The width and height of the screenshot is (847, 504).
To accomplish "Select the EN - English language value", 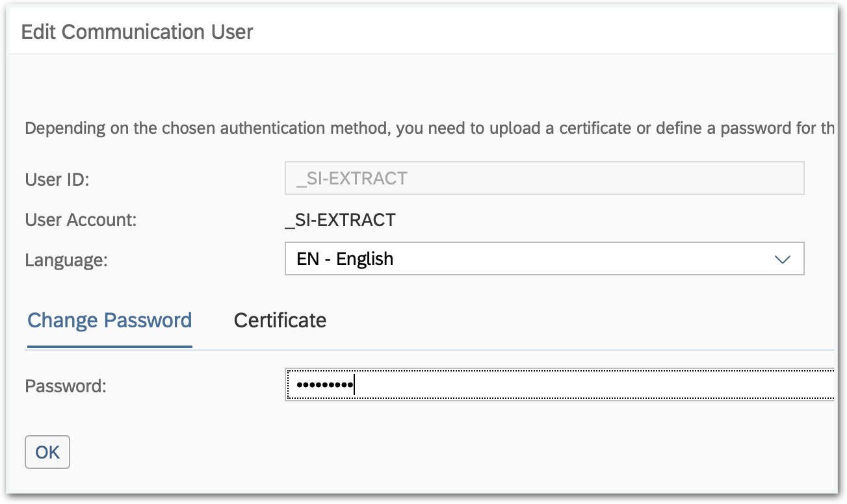I will 345,258.
